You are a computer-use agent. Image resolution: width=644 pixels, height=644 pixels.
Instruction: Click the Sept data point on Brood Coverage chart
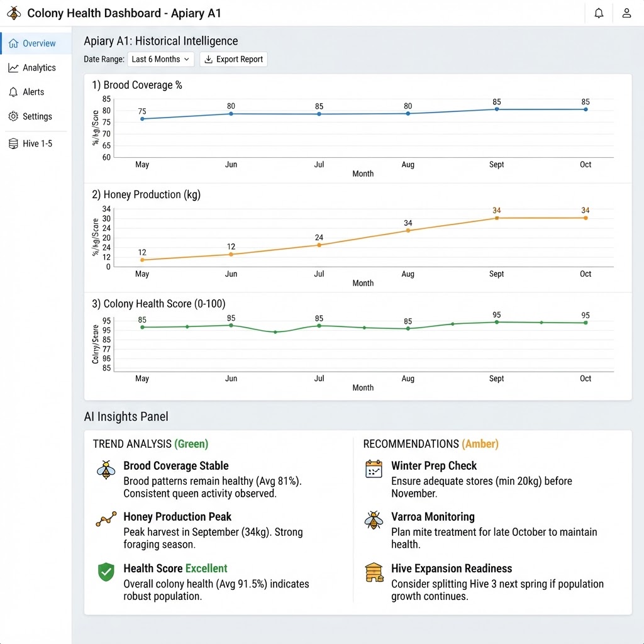(x=497, y=109)
